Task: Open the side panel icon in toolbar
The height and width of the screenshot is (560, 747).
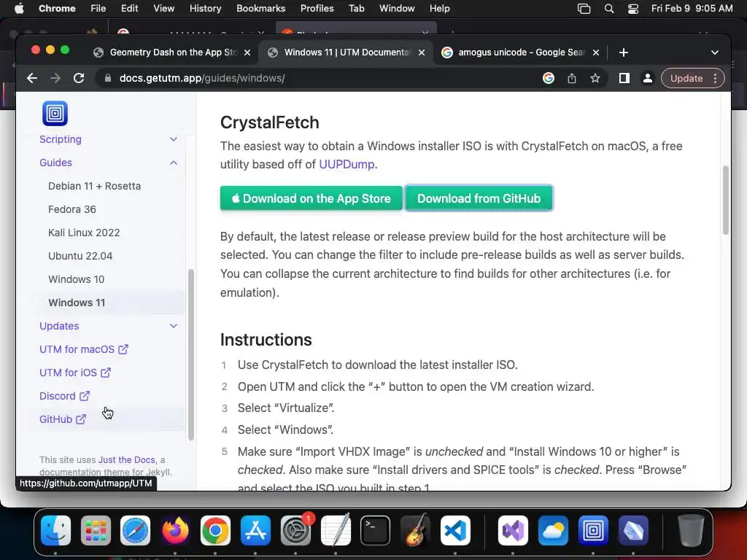Action: [624, 78]
